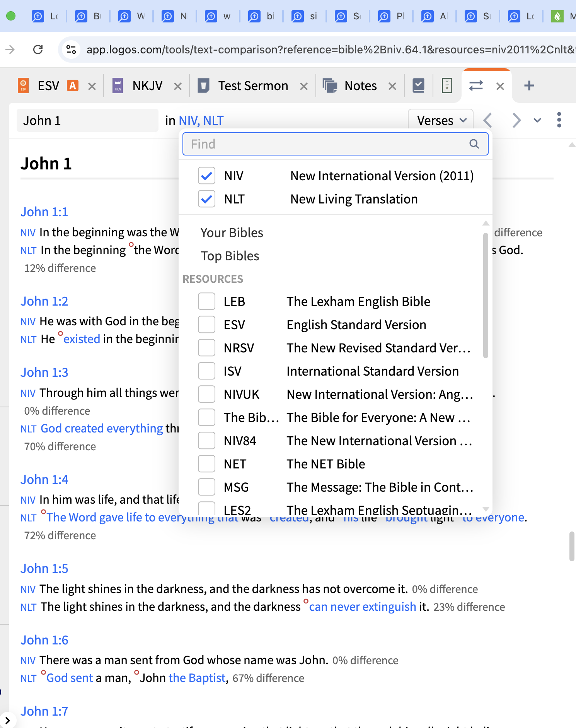The height and width of the screenshot is (728, 576).
Task: Select the Text Comparison swap-arrows tab
Action: (x=476, y=85)
